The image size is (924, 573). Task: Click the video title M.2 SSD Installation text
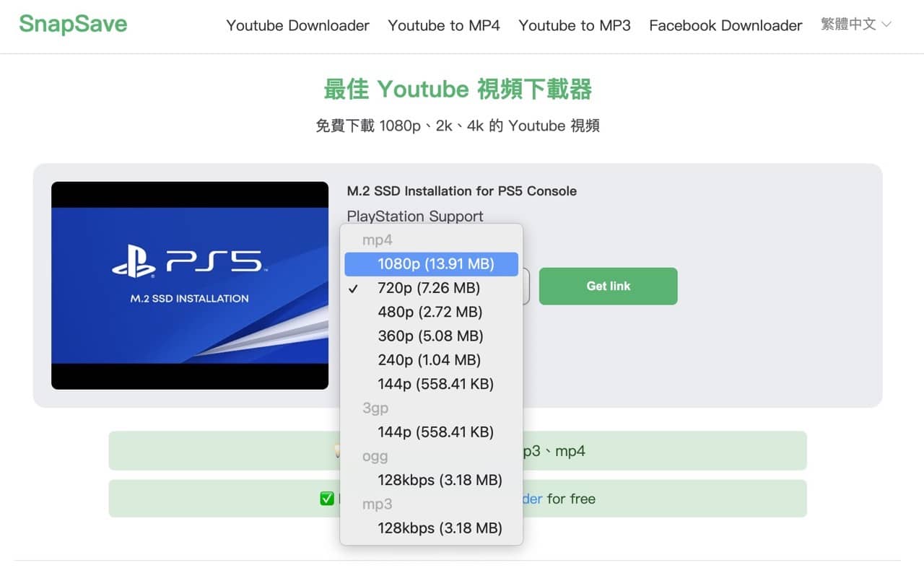[462, 191]
